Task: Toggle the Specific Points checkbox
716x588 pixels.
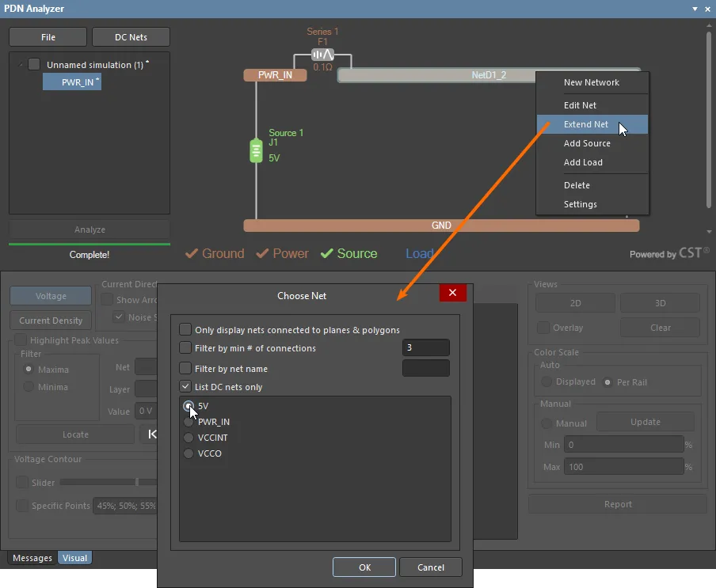Action: [x=22, y=506]
